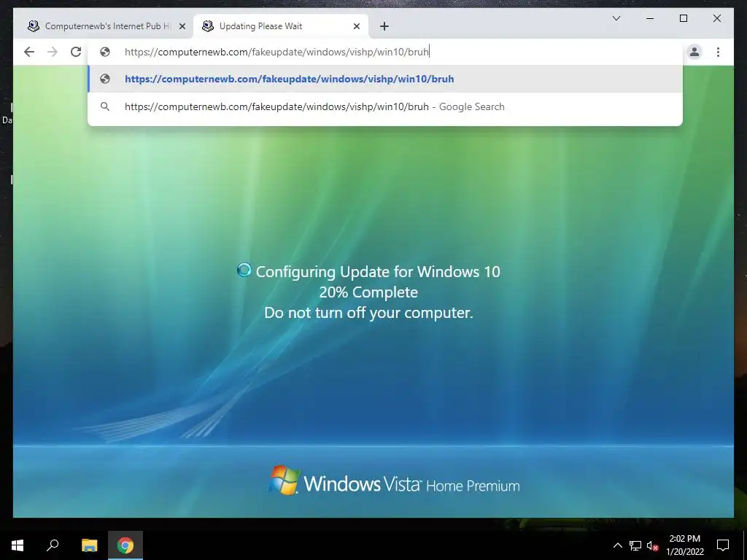
Task: Minimize the Chrome window
Action: (x=650, y=18)
